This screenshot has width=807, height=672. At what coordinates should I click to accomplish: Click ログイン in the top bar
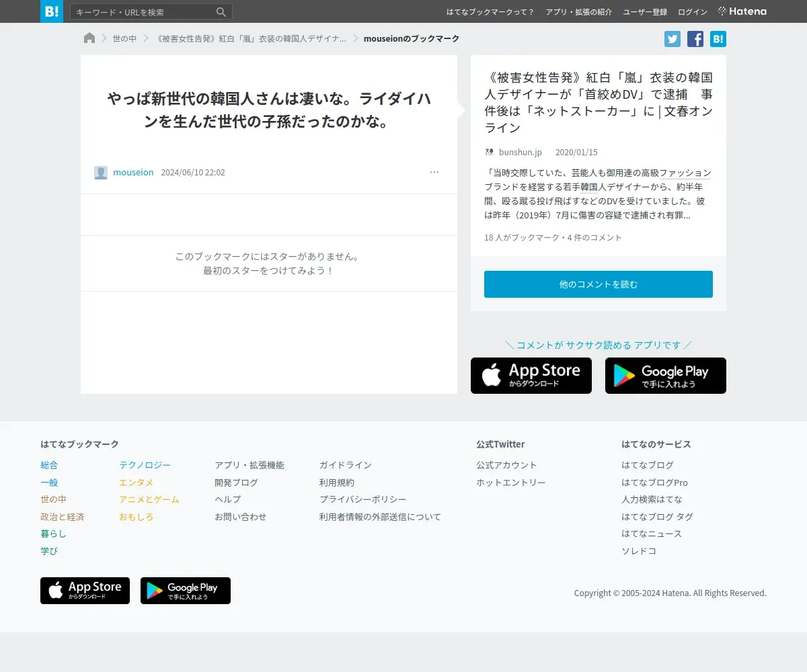point(693,12)
